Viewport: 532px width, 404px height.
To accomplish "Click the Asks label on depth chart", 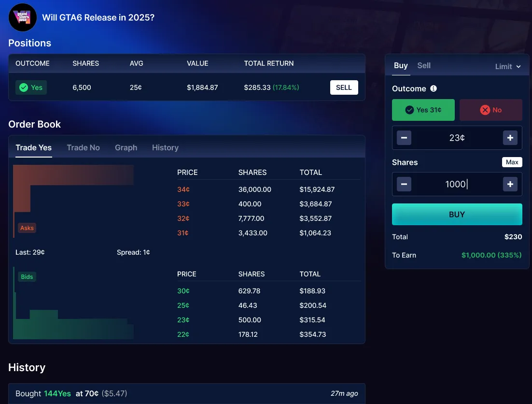I will (x=27, y=228).
